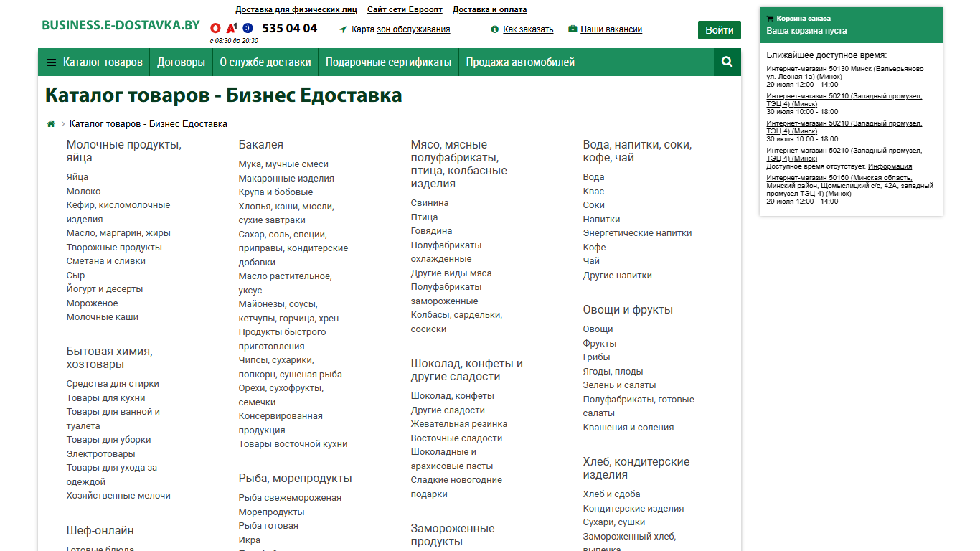Viewport: 980px width, 551px height.
Task: Open Творожные продукты subcategory
Action: click(x=114, y=248)
